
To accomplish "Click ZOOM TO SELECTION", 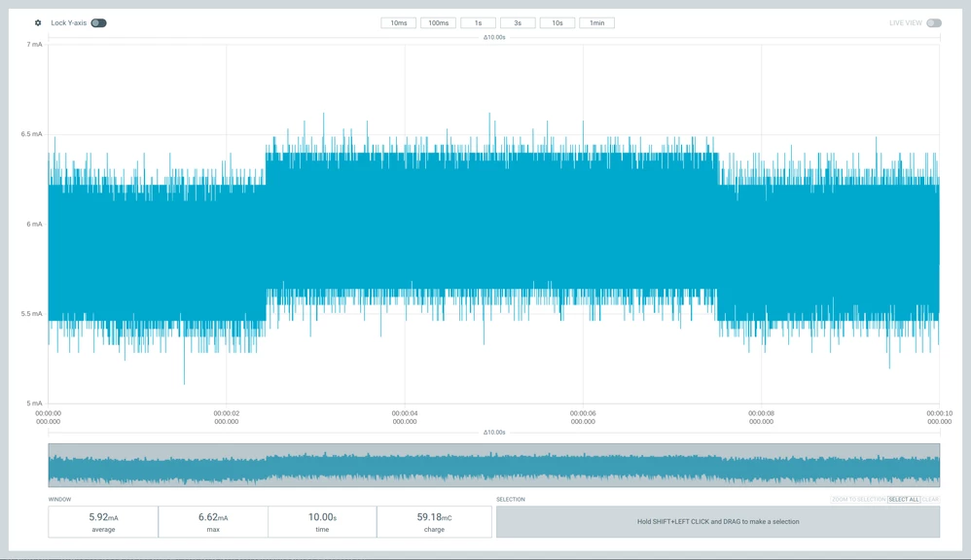I will [x=859, y=500].
